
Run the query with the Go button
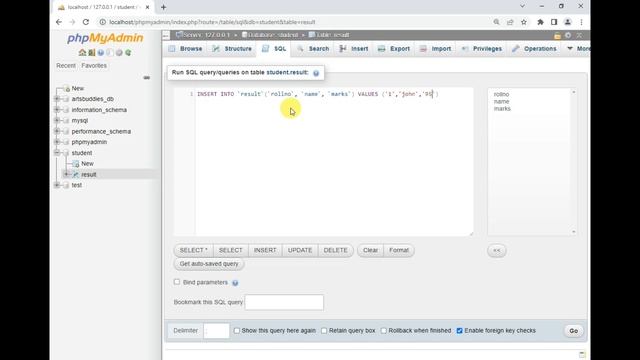pyautogui.click(x=573, y=331)
